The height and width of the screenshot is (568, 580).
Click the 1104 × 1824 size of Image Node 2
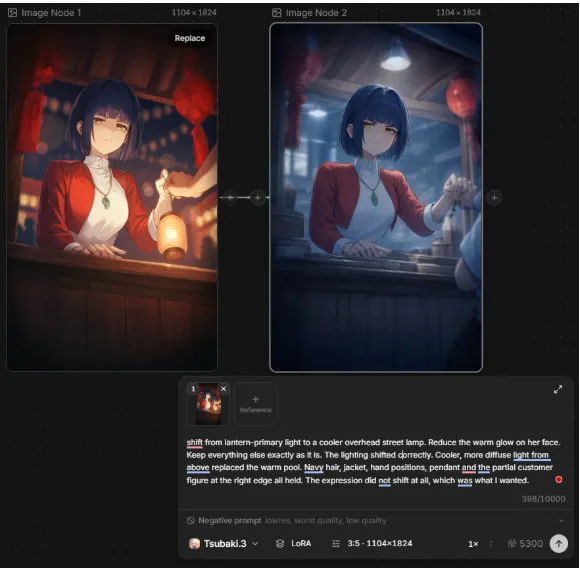pyautogui.click(x=458, y=13)
